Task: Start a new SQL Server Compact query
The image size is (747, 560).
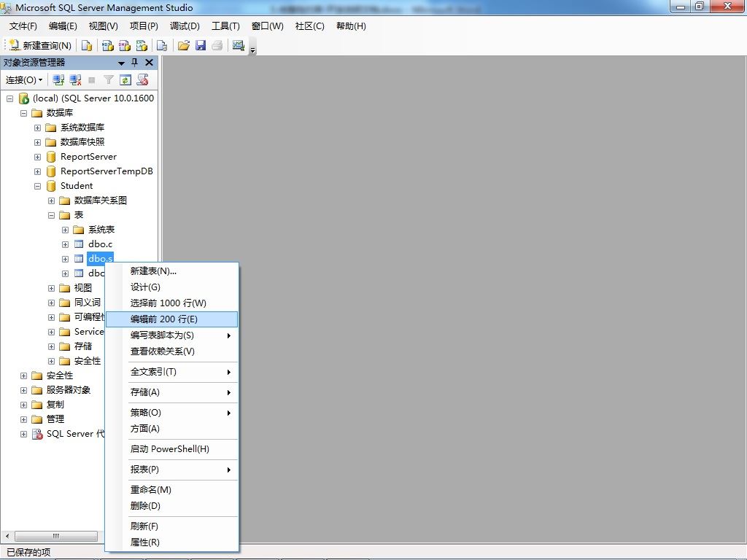Action: (162, 45)
